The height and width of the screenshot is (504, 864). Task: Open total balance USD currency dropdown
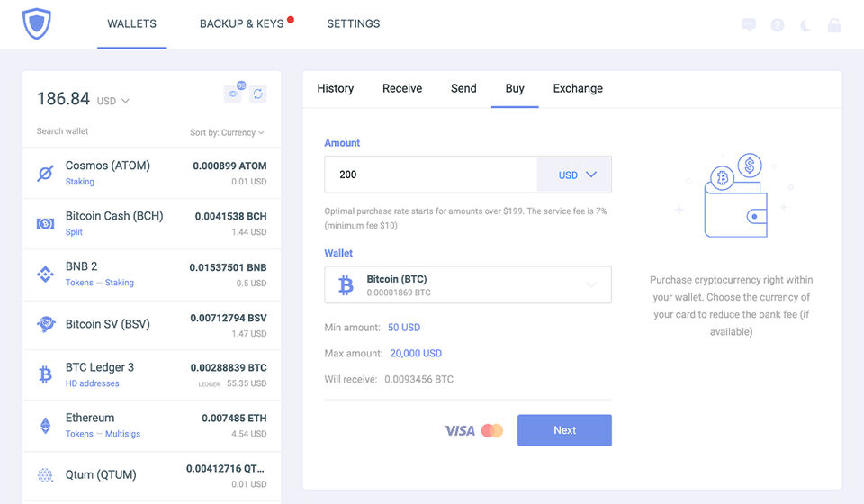113,101
